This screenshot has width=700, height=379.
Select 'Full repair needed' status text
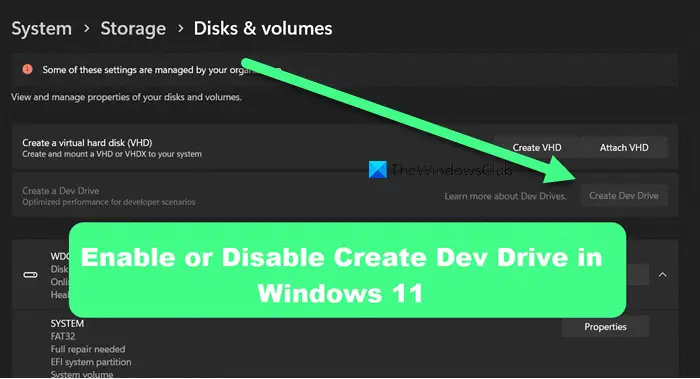88,349
